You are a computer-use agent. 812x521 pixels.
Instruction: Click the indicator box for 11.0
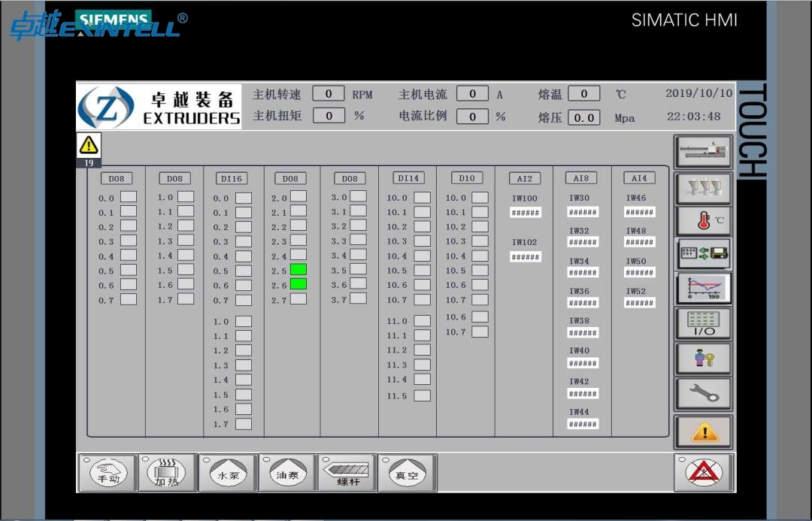point(422,320)
